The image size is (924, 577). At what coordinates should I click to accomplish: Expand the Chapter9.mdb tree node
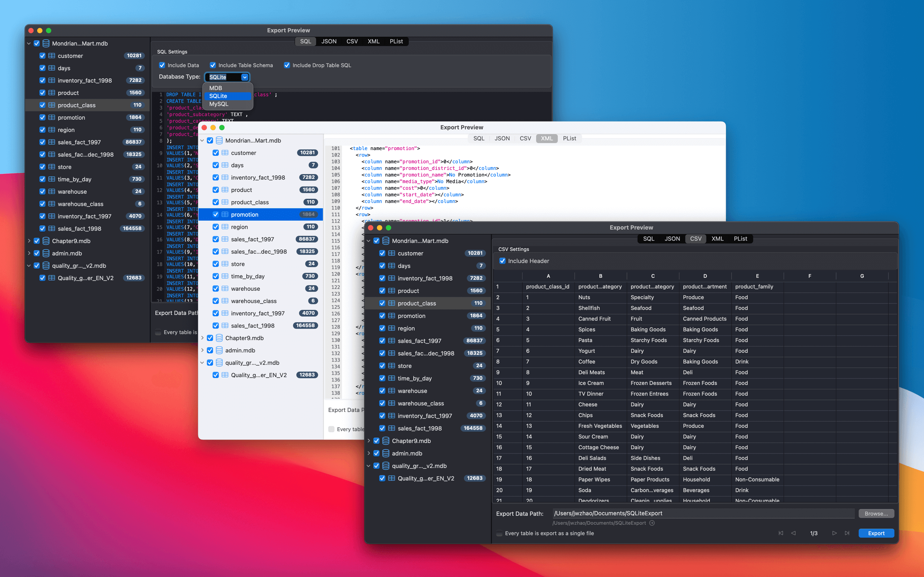point(369,441)
